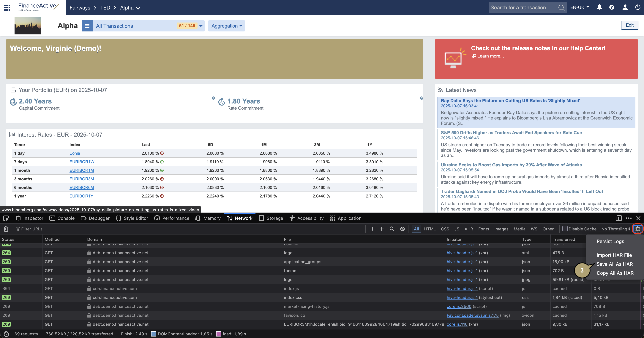Switch to the Console panel
This screenshot has height=338, width=644.
click(x=62, y=218)
